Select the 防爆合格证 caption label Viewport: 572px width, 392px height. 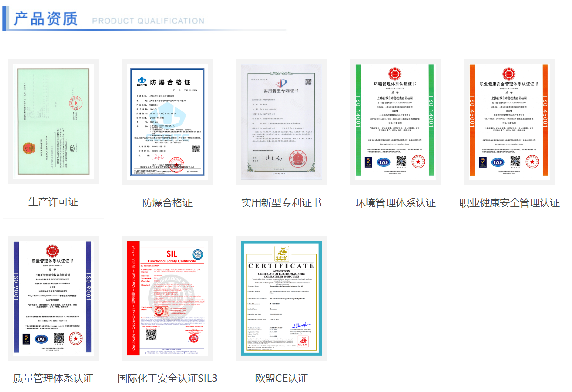pyautogui.click(x=167, y=203)
